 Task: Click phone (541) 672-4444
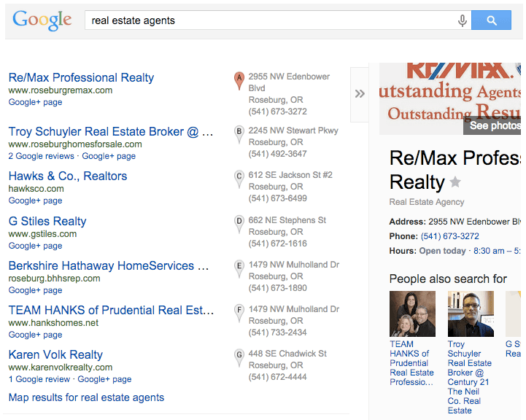[278, 377]
